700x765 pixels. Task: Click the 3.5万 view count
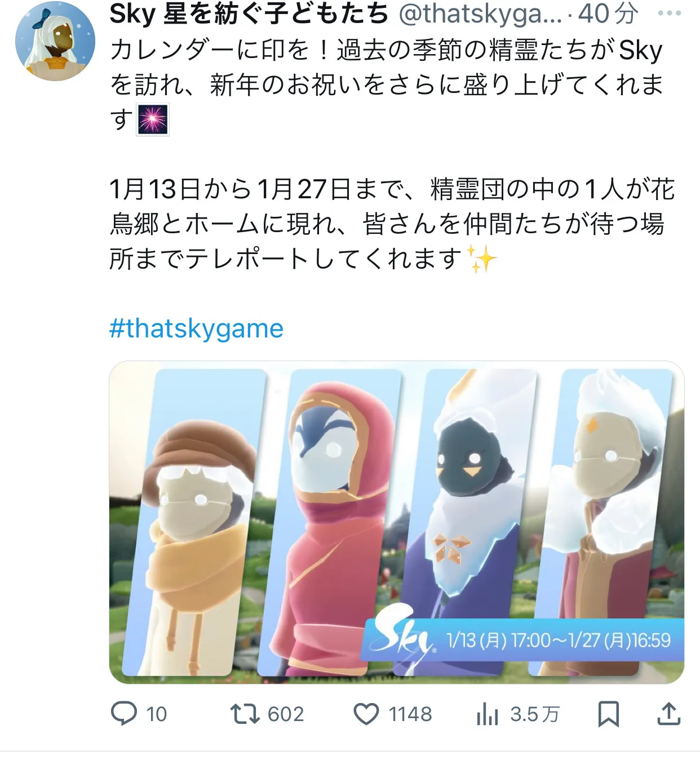click(x=535, y=714)
